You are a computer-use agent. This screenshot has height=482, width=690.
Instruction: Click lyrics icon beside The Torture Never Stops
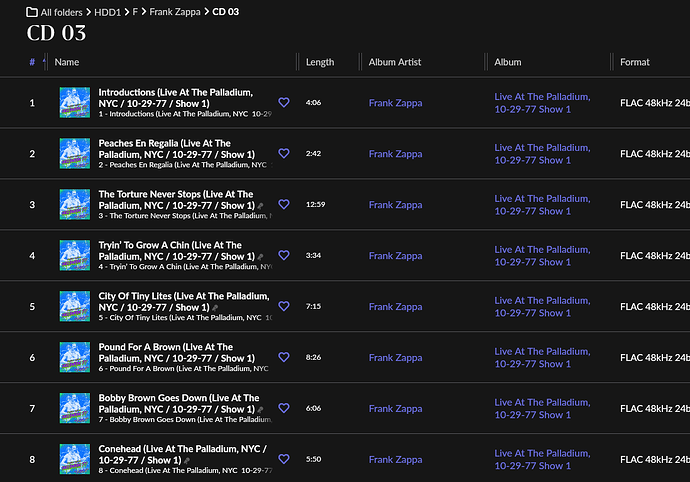259,206
